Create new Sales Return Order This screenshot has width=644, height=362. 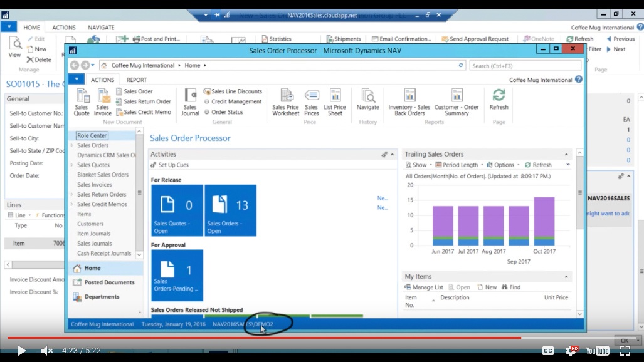point(144,101)
